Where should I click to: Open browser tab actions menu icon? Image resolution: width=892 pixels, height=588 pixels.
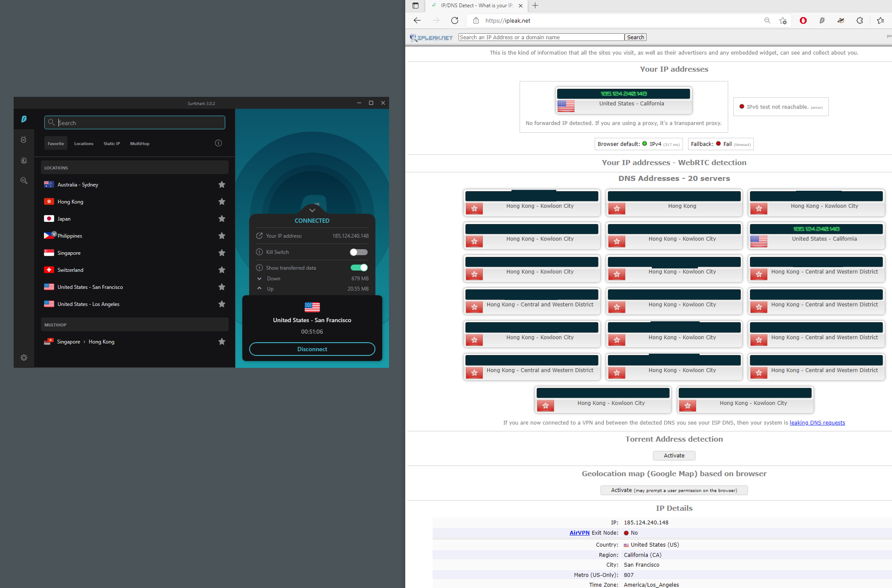pos(415,6)
